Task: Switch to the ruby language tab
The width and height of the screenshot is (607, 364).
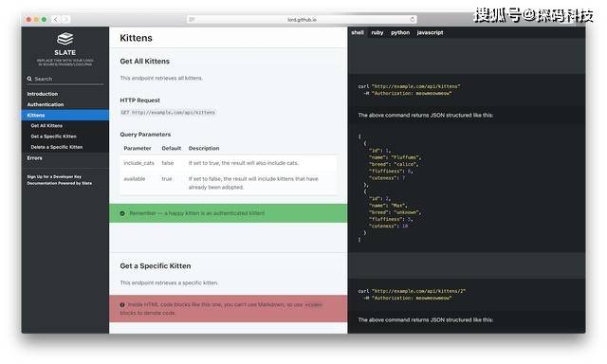Action: click(x=377, y=32)
